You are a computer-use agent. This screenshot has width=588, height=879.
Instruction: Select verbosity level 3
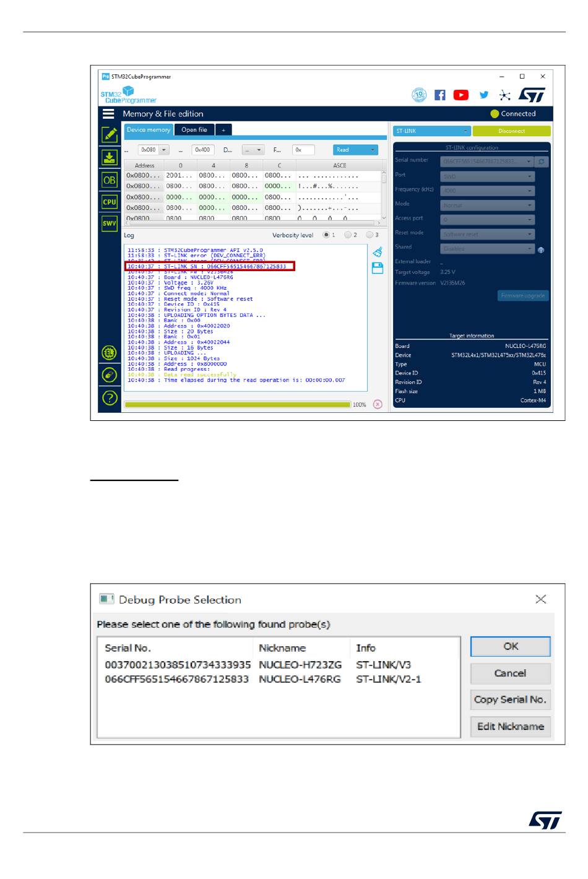[x=370, y=235]
